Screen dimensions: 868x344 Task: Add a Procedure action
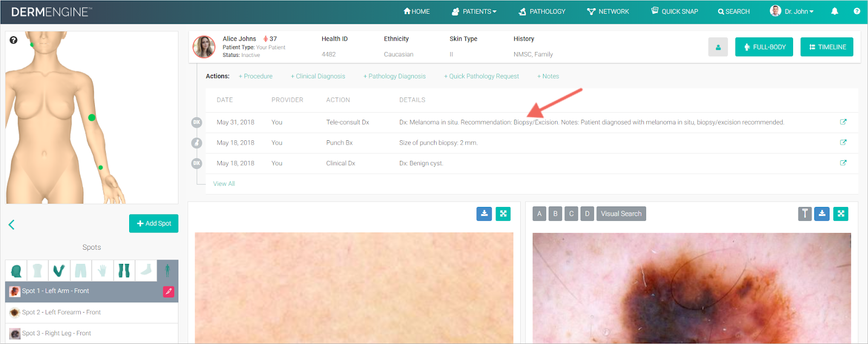click(256, 76)
